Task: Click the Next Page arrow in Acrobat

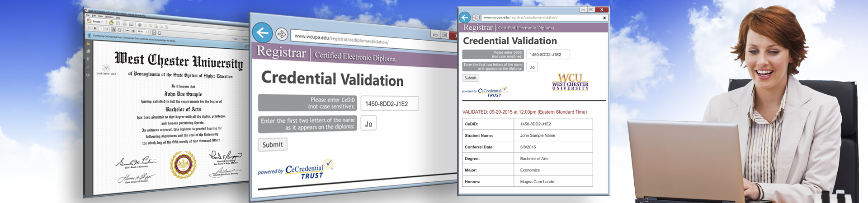Action: click(x=94, y=28)
